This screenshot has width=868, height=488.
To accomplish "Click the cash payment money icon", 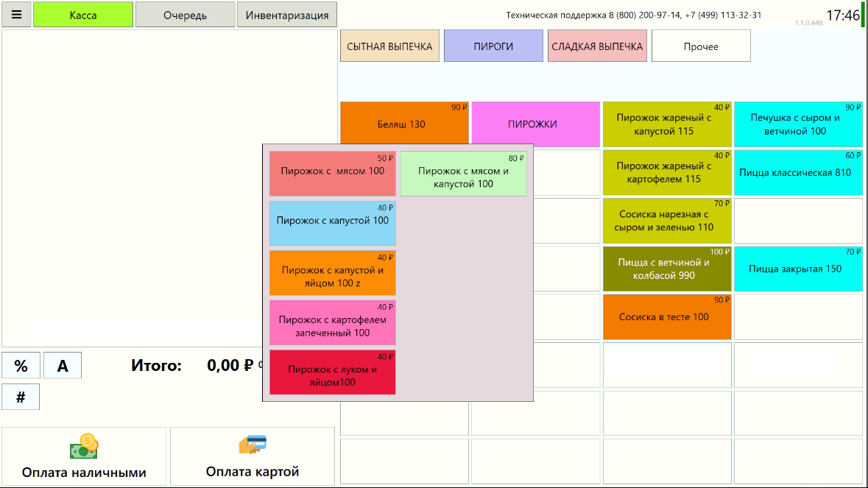I will (x=84, y=446).
